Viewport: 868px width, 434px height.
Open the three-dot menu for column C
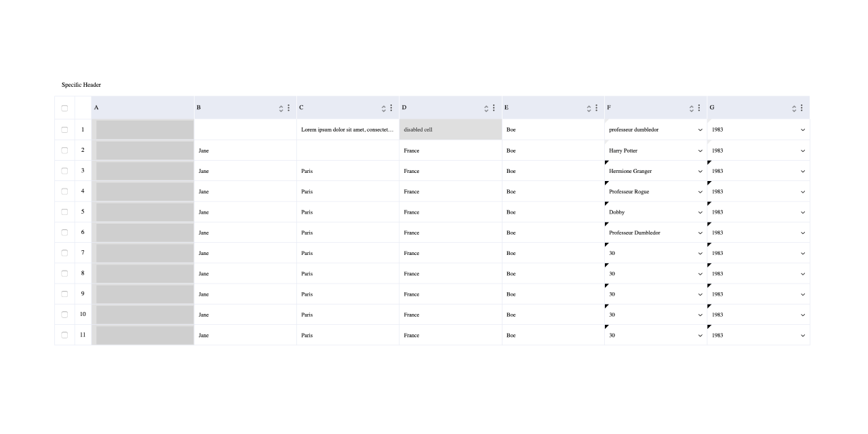click(x=391, y=108)
